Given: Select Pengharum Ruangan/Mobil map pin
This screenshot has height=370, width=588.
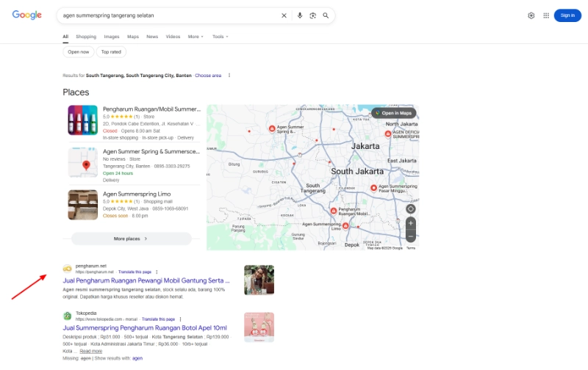Looking at the screenshot, I should tap(334, 211).
